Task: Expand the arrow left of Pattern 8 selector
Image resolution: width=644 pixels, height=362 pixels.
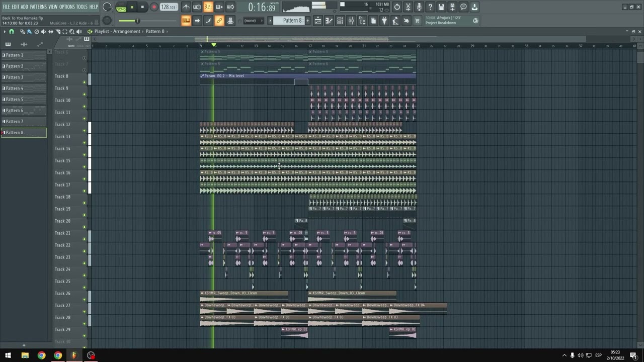Action: [x=270, y=21]
